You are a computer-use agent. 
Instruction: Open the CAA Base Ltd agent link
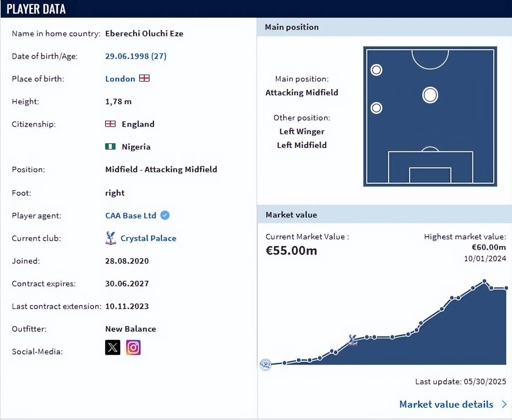(131, 216)
